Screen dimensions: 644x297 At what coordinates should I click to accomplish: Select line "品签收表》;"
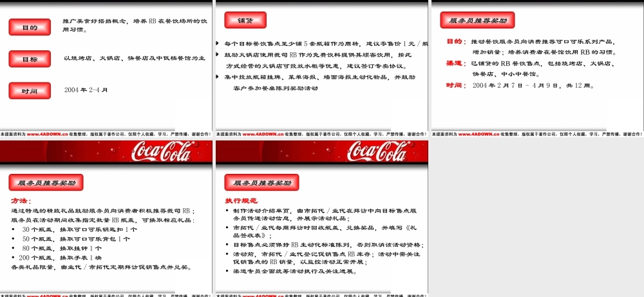(252, 236)
